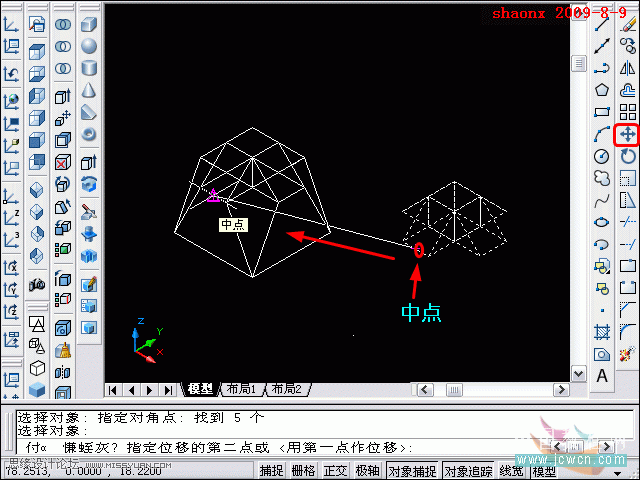Toggle 栅格 grid display in status bar
Screen dimensions: 640x480
point(303,471)
